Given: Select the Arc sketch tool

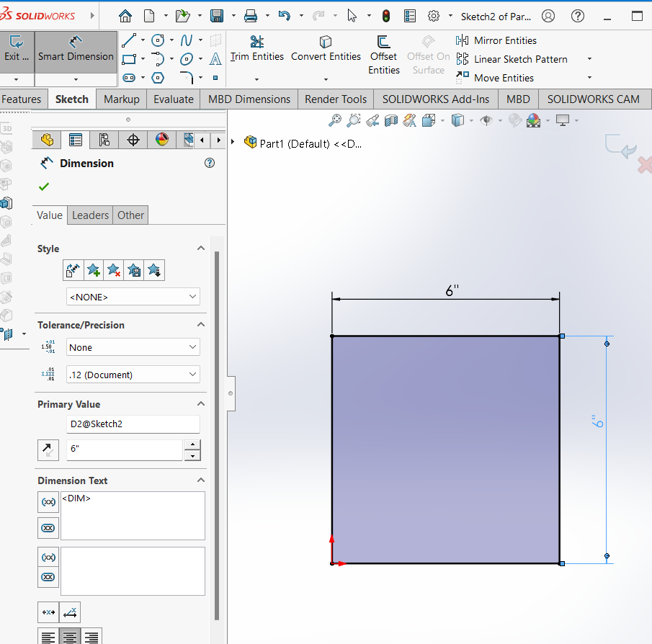Looking at the screenshot, I should [x=158, y=59].
